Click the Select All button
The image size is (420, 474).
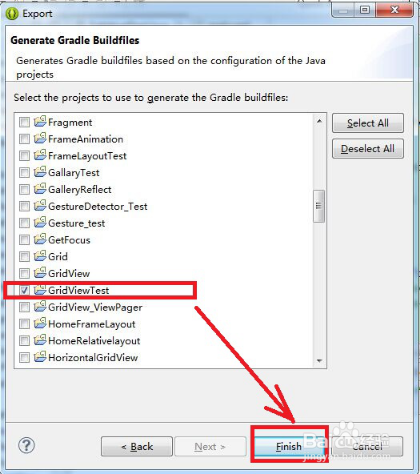[368, 123]
